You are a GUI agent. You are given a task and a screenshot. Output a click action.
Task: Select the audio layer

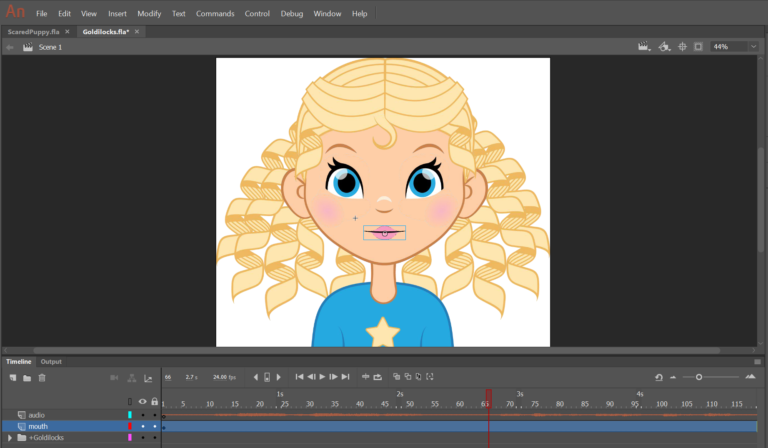pyautogui.click(x=36, y=415)
